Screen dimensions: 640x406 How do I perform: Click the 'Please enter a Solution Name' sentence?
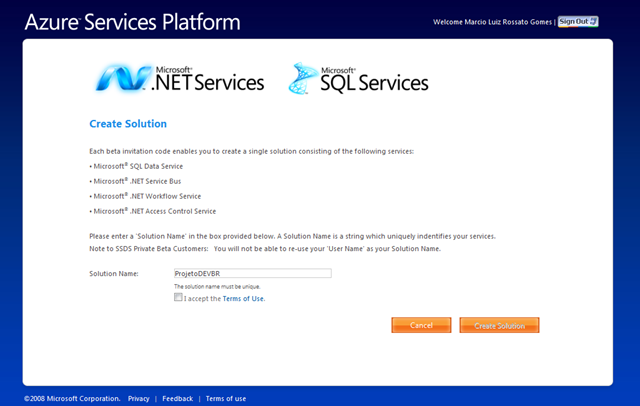coord(292,236)
